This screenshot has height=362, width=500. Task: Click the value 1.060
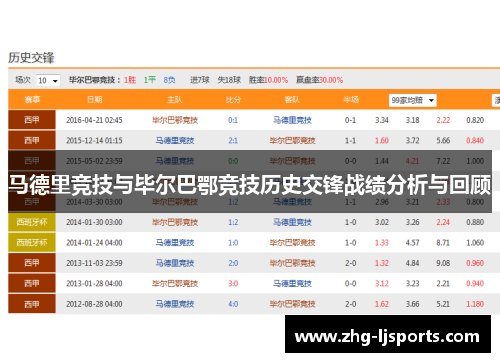[475, 243]
